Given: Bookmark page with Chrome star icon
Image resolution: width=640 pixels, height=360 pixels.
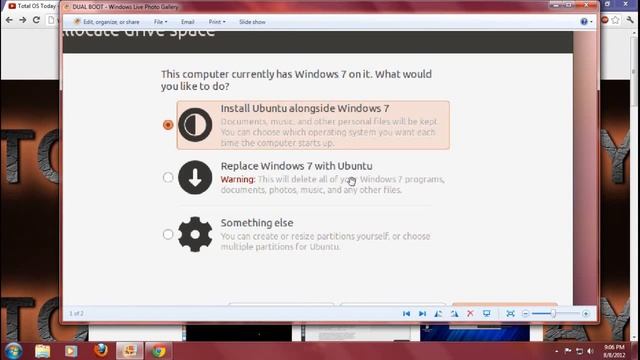Looking at the screenshot, I should click(616, 20).
